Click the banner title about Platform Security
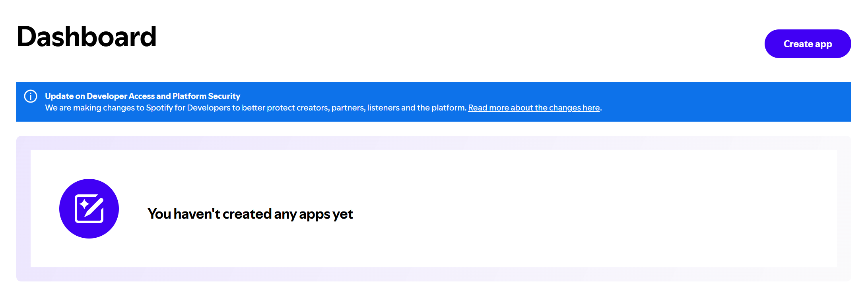 coord(142,96)
